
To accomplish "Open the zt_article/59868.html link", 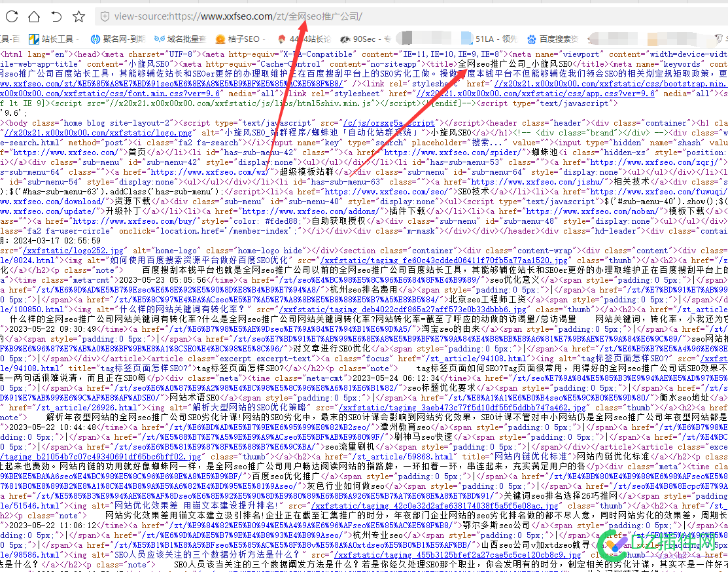I will (402, 456).
